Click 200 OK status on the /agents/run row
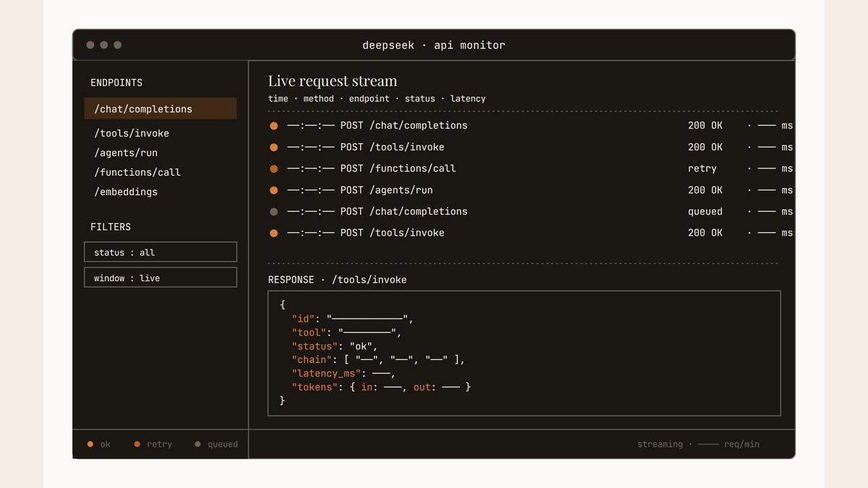Viewport: 868px width, 488px height. tap(705, 190)
